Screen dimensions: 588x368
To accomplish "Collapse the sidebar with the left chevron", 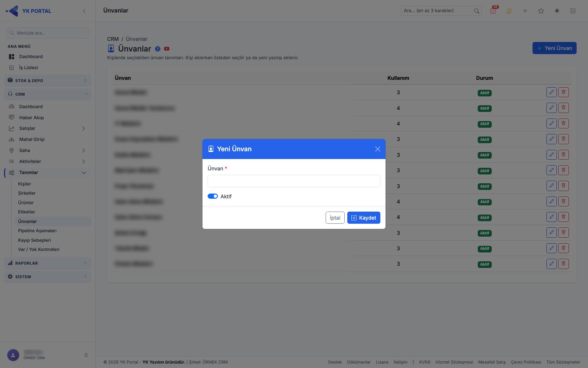I will pos(84,11).
